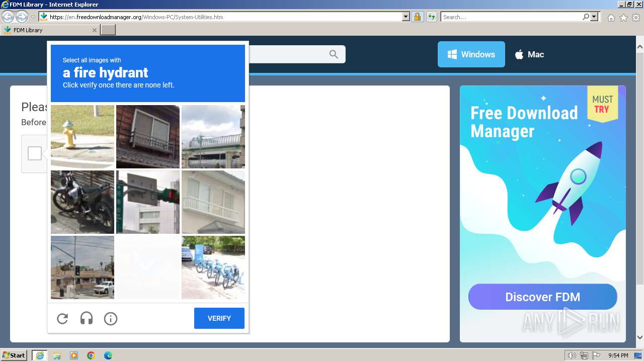Viewport: 644px width, 362px height.
Task: Click the IE Forward navigation button
Action: pyautogui.click(x=22, y=17)
